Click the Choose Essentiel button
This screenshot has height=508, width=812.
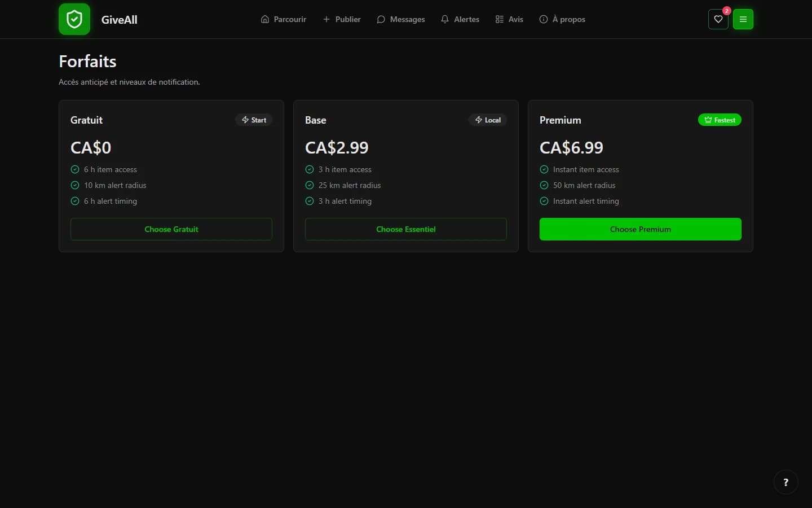coord(406,229)
